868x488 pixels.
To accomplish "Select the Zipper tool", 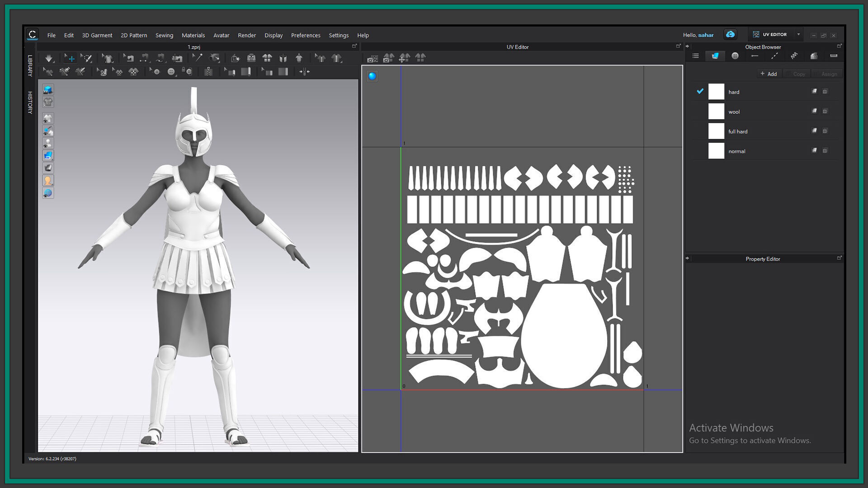I will click(208, 72).
